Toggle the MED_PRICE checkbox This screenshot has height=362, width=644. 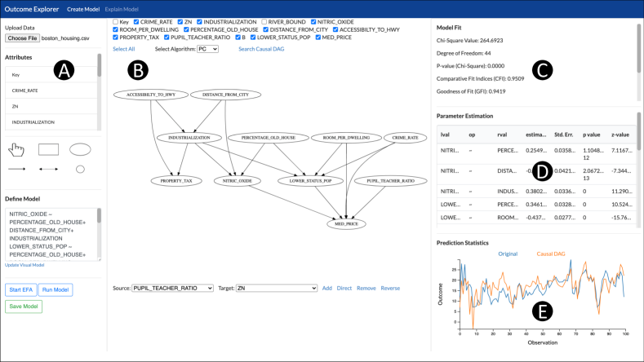pyautogui.click(x=318, y=38)
